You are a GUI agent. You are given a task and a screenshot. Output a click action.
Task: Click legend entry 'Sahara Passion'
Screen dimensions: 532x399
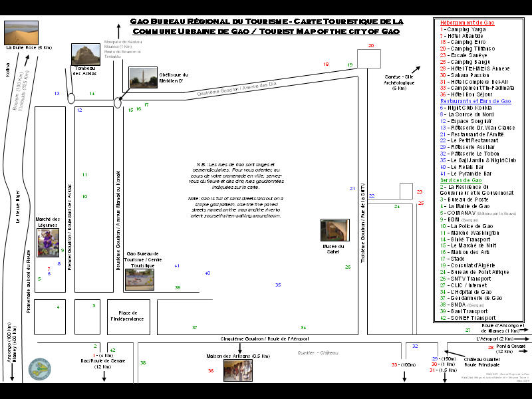pos(464,75)
